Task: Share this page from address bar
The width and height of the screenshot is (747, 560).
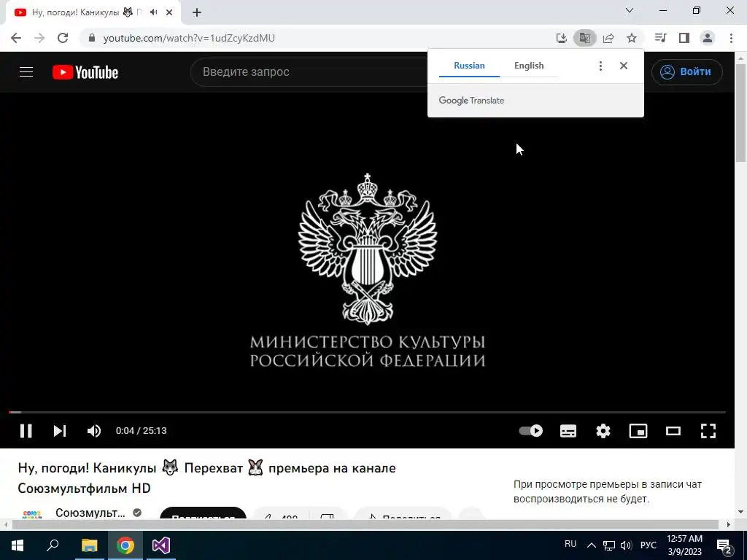Action: pos(608,38)
